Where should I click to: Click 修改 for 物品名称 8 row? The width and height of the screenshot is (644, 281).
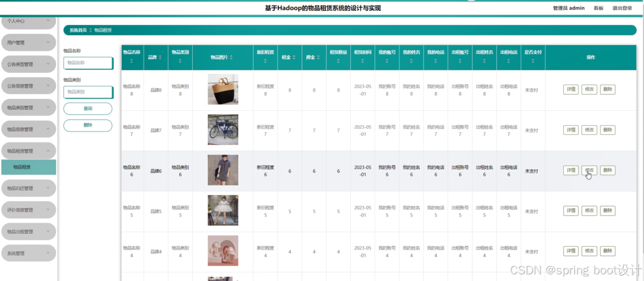(589, 89)
